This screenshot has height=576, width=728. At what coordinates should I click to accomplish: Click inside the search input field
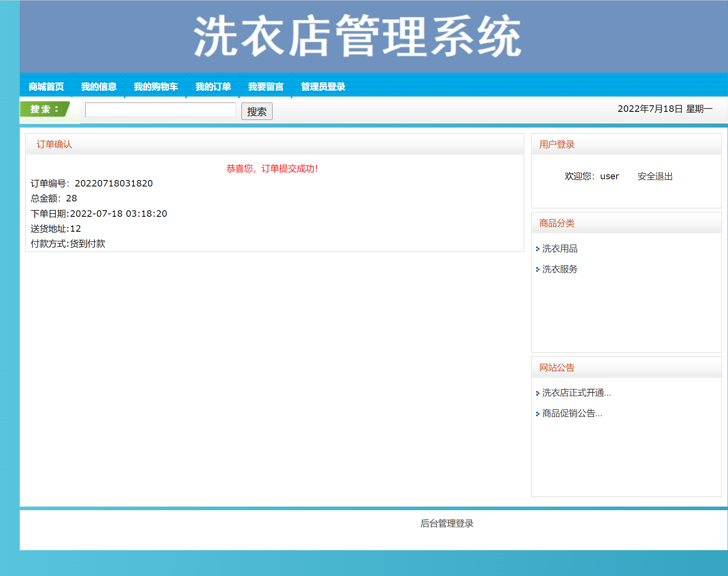tap(160, 110)
